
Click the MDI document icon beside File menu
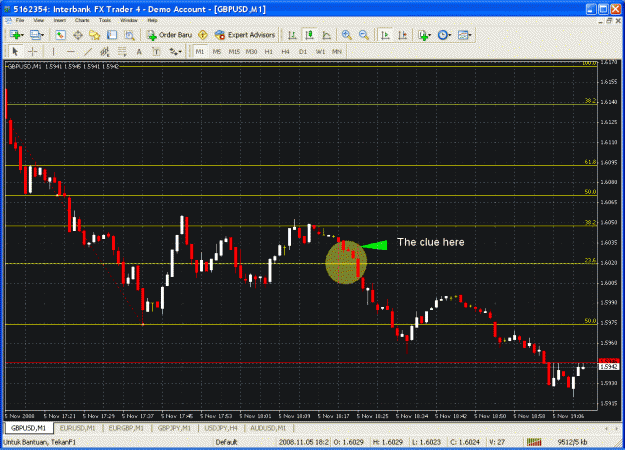(8, 20)
